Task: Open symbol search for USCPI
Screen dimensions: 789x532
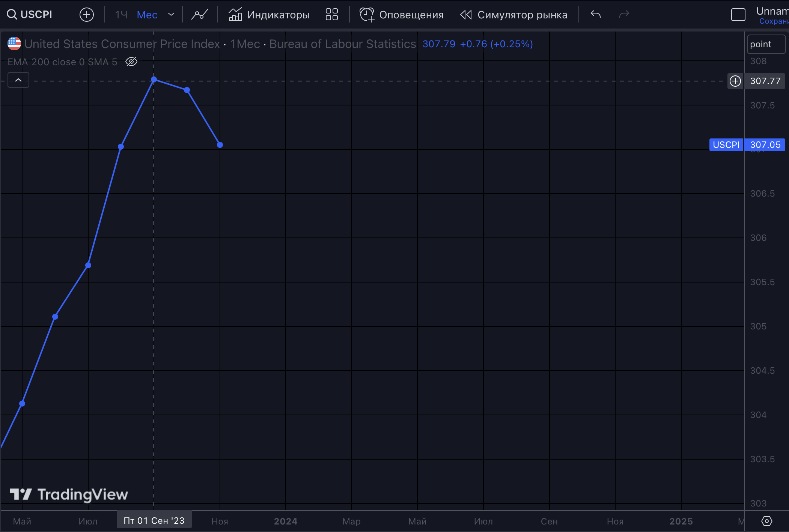Action: 30,15
